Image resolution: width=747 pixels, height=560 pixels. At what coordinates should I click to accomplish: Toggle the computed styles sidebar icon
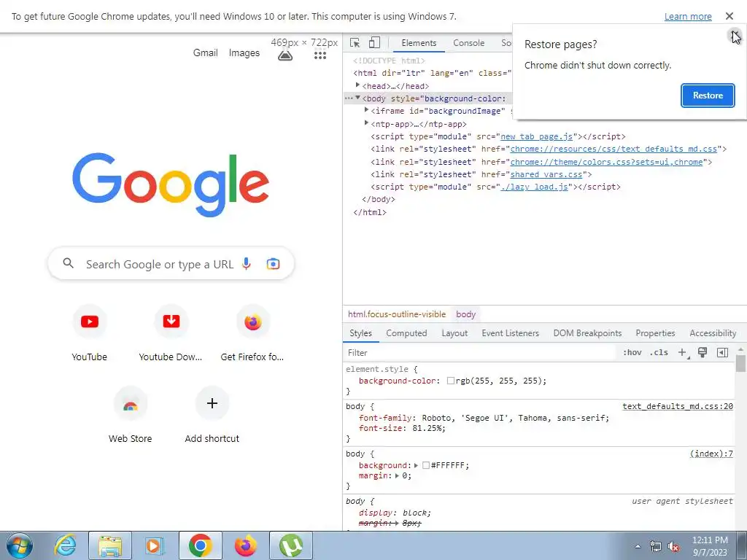coord(722,352)
